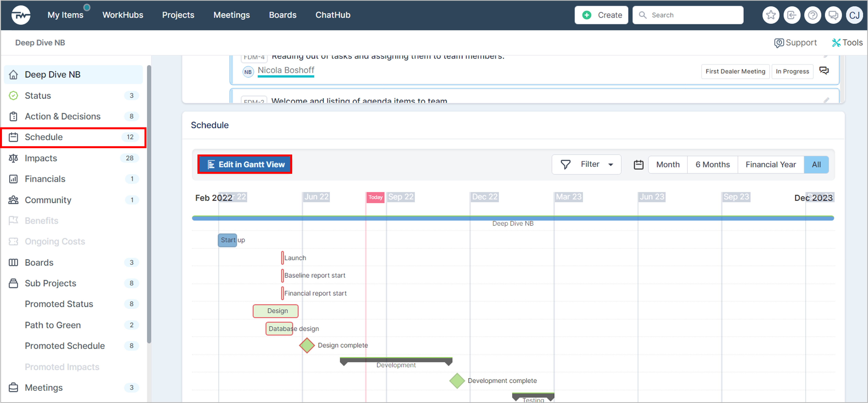Click the sidebar vertical scrollbar

(x=149, y=204)
